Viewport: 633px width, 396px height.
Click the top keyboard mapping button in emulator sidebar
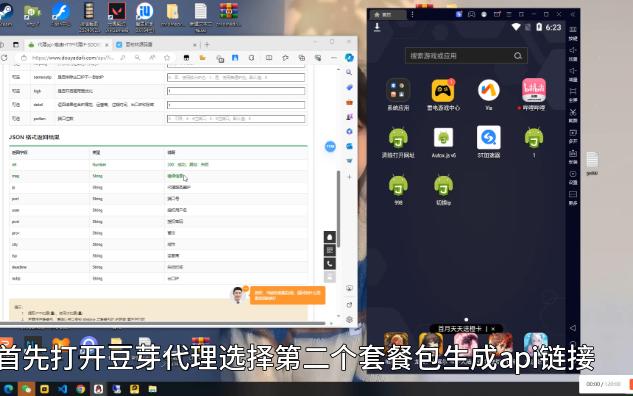pos(573,33)
